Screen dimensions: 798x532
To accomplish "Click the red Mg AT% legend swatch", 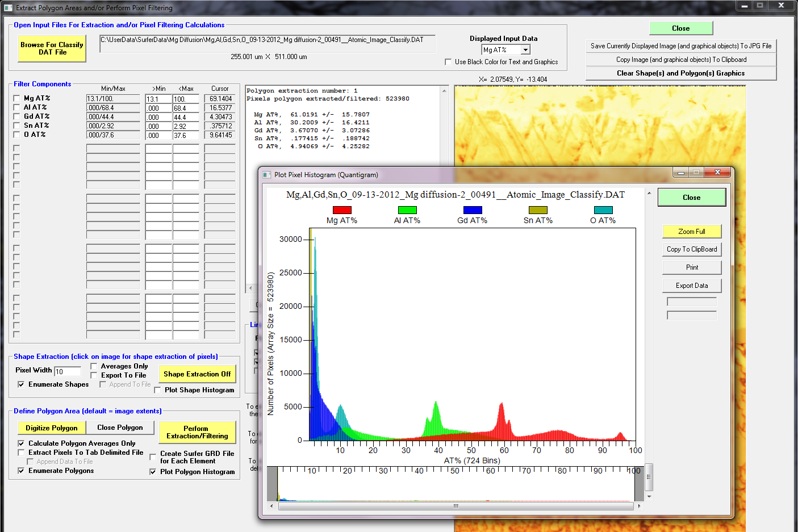I will click(x=342, y=210).
